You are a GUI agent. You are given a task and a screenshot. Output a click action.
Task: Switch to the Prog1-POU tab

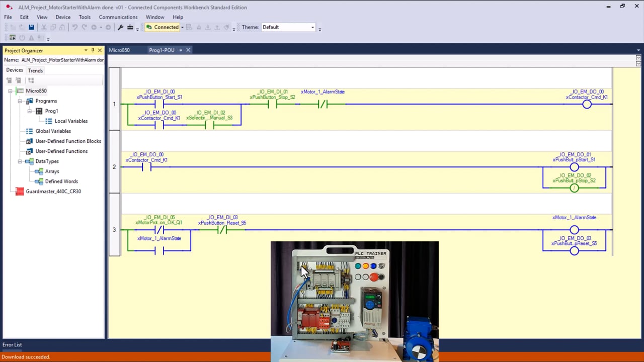pos(162,50)
